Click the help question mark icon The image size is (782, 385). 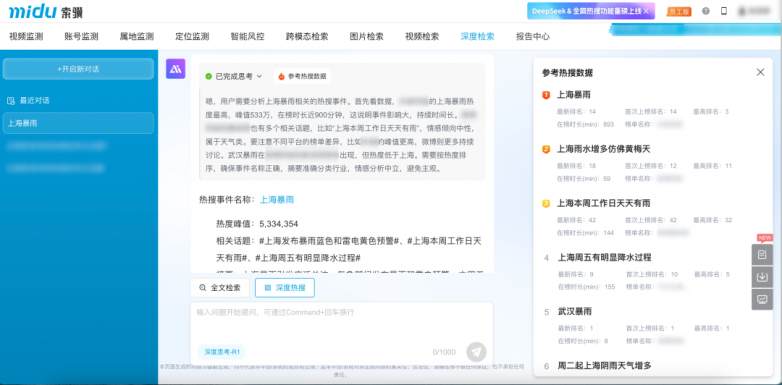[706, 11]
